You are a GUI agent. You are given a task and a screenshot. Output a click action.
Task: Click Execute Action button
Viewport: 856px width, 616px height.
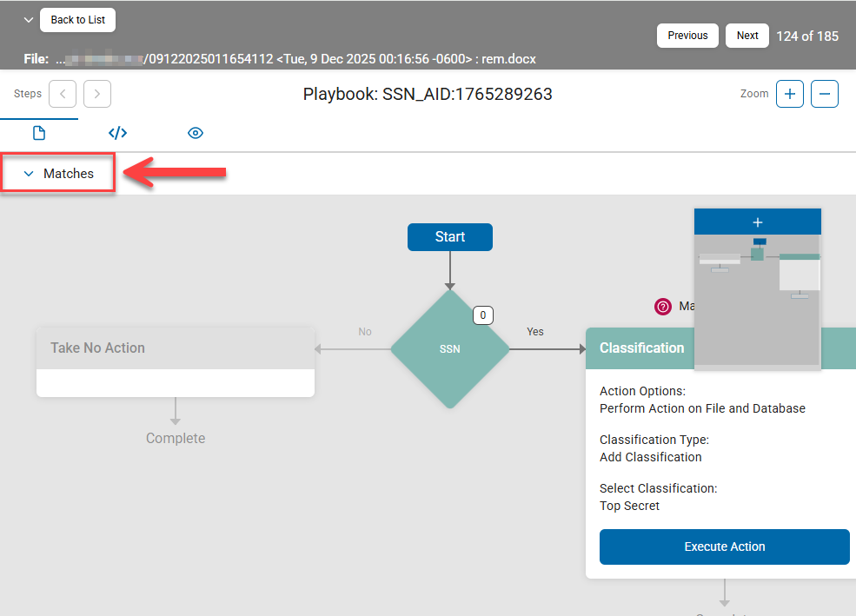pos(724,546)
